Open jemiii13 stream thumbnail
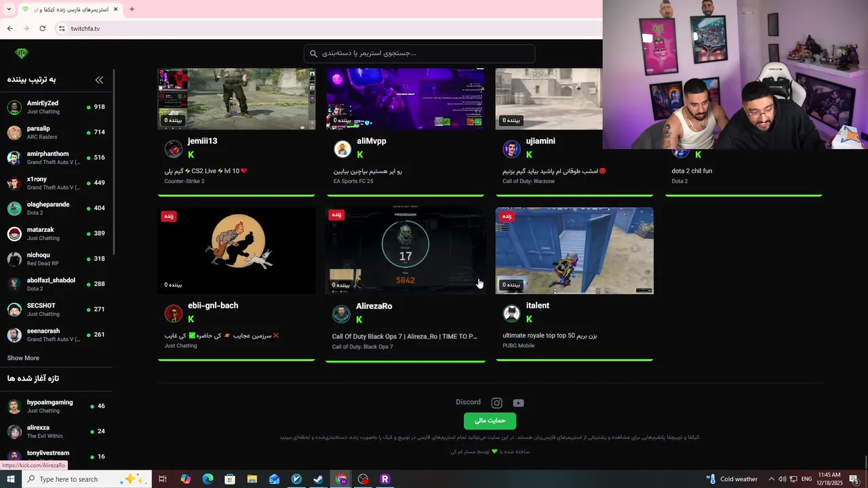The image size is (868, 488). point(236,98)
